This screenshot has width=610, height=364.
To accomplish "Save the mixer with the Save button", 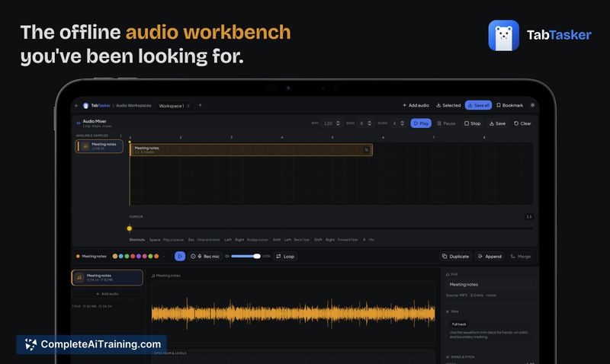I will (498, 123).
